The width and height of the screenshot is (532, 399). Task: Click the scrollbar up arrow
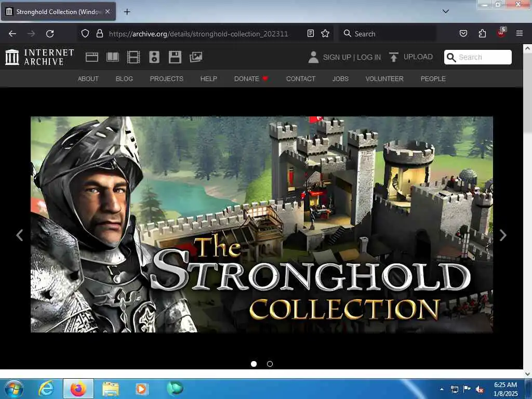(527, 48)
